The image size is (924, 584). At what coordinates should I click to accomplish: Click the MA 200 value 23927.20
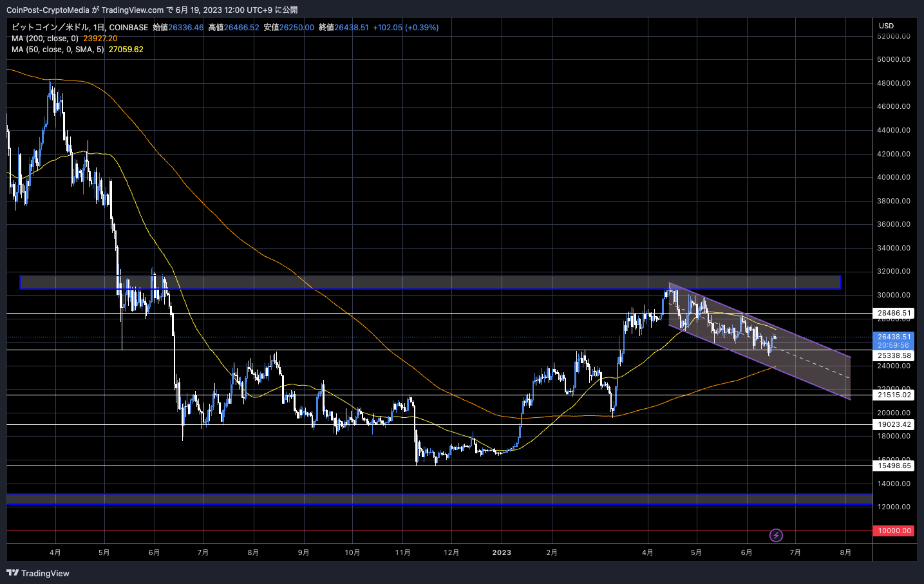pos(100,39)
